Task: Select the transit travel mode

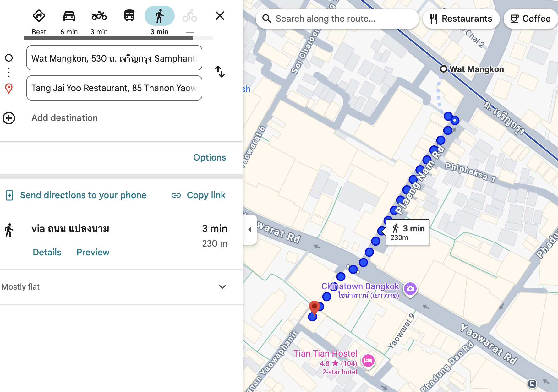Action: (129, 16)
